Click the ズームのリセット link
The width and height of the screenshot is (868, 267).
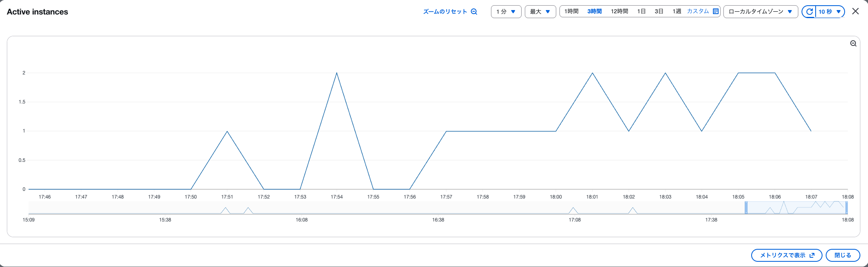450,12
